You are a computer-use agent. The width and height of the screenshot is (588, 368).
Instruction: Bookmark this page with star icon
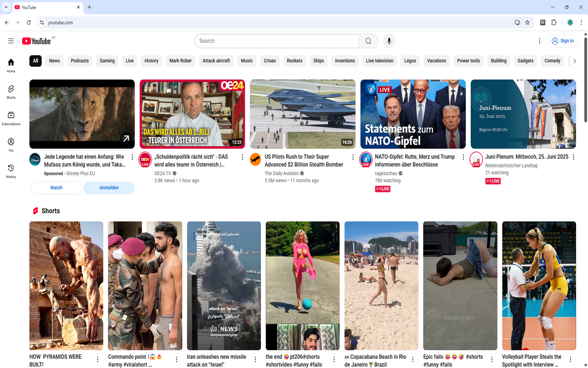[527, 23]
